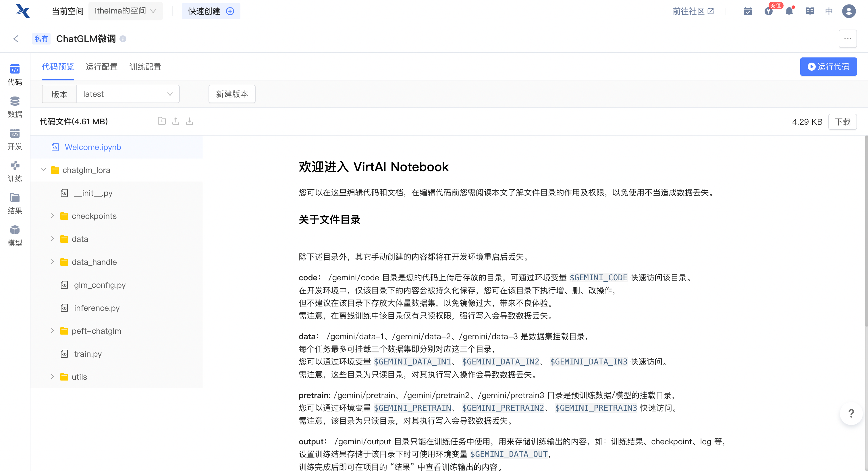Open the 模型 section in left sidebar
Viewport: 868px width, 471px height.
[x=15, y=235]
